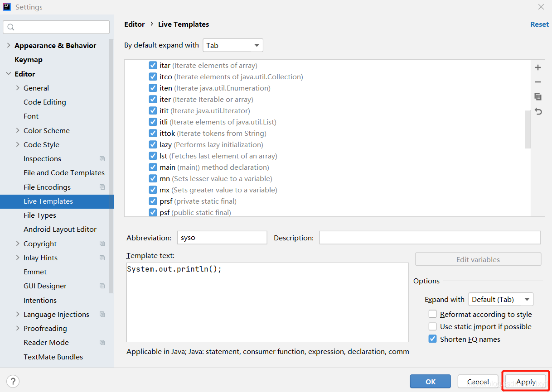Click the add template plus icon

538,68
